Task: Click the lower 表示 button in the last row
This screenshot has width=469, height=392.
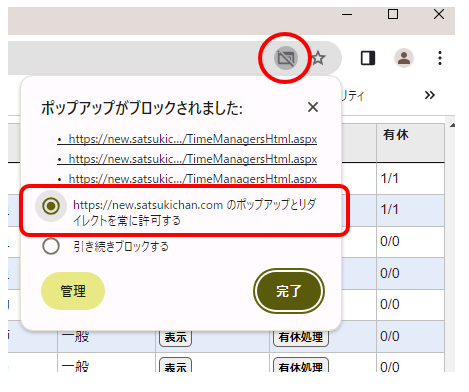Action: pos(175,365)
